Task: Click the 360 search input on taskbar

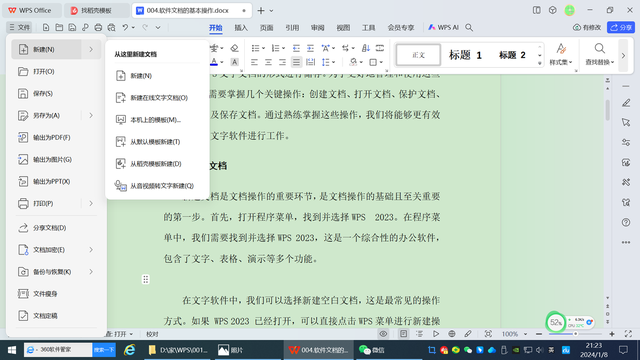Action: tap(58, 350)
